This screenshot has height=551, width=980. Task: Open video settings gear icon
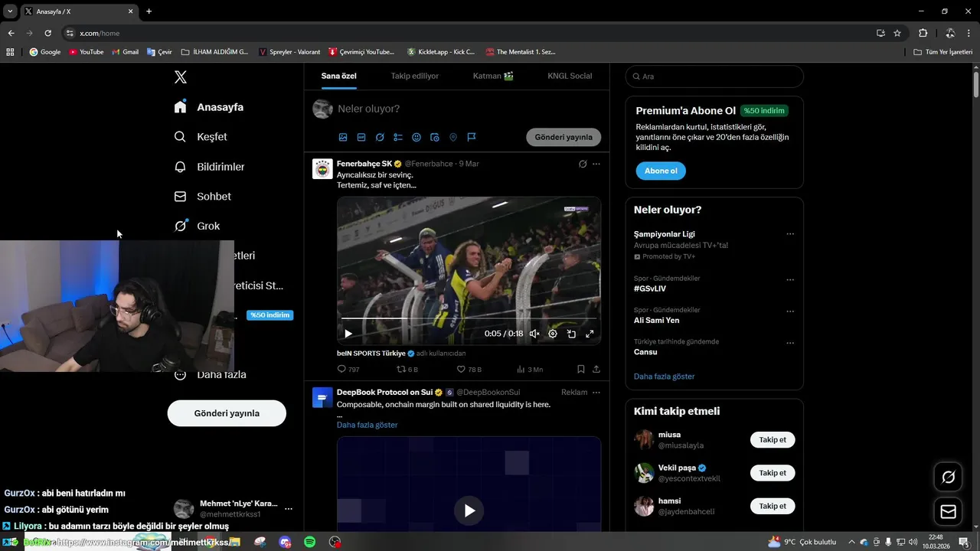coord(553,334)
